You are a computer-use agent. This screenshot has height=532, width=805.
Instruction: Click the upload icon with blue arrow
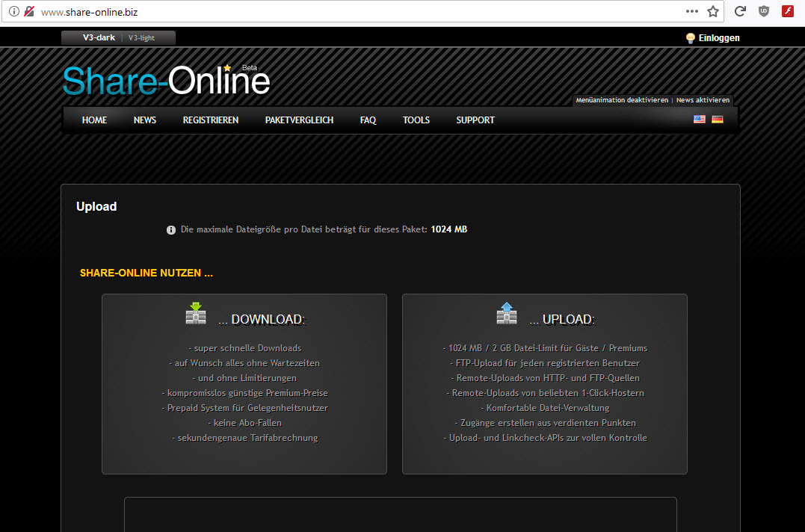coord(507,313)
